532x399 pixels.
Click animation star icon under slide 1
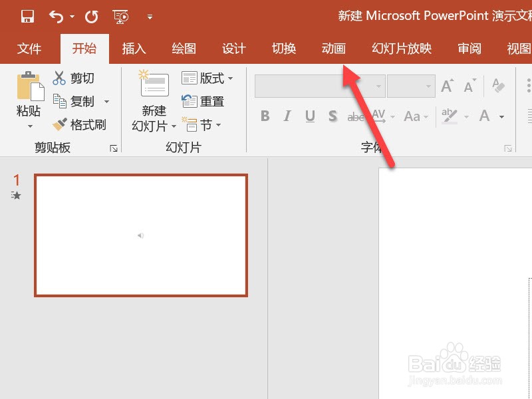coord(16,195)
